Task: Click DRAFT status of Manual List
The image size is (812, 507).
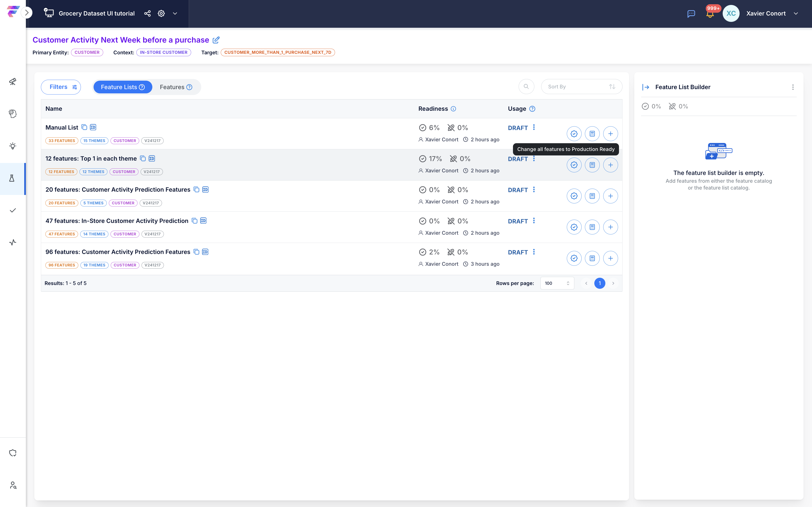Action: 518,128
